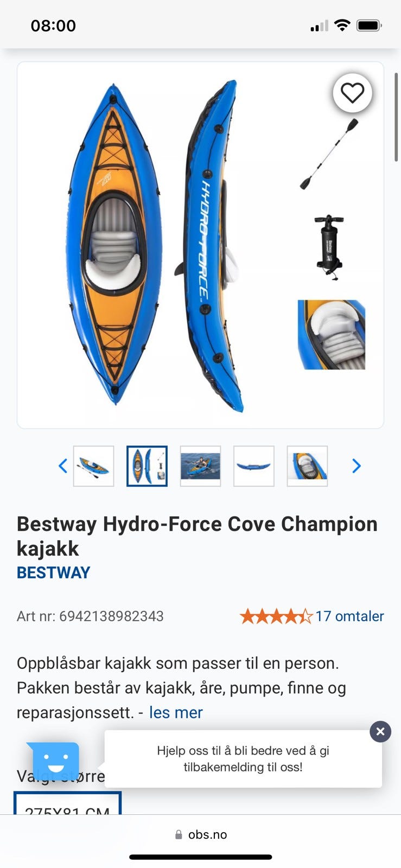Show next thumbnails with right chevron
Image resolution: width=401 pixels, height=868 pixels.
click(357, 465)
